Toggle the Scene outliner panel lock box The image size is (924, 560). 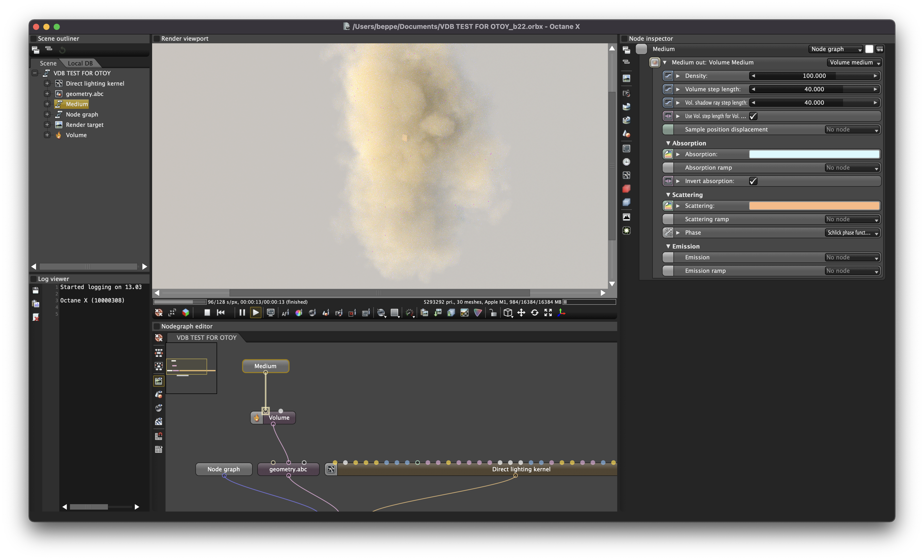point(33,39)
